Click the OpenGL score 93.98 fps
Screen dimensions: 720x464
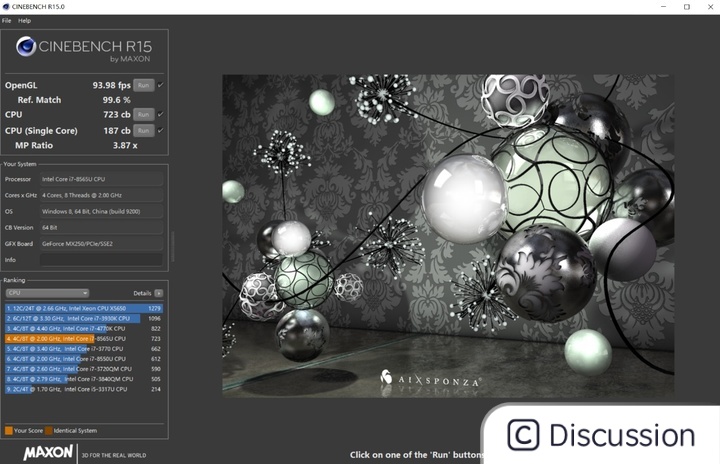(112, 85)
